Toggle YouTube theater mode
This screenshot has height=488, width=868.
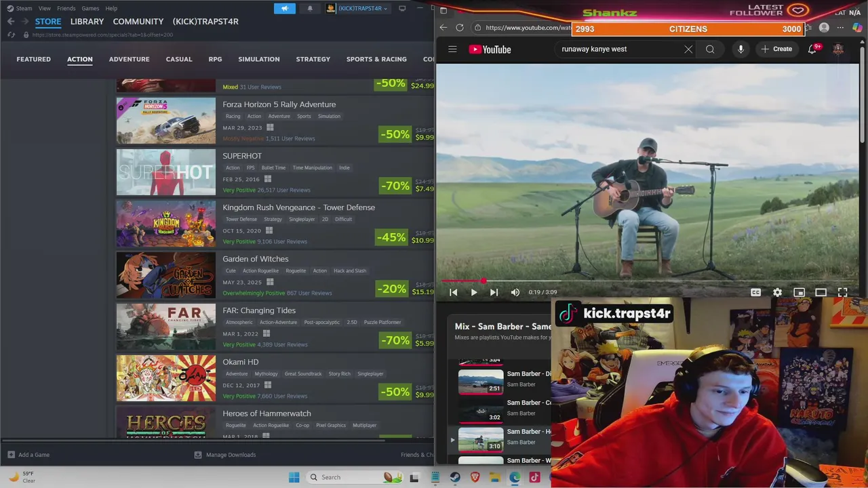point(821,292)
